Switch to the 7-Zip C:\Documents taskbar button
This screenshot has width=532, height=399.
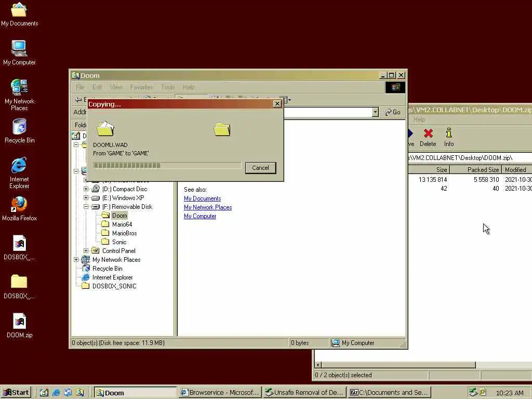[390, 393]
